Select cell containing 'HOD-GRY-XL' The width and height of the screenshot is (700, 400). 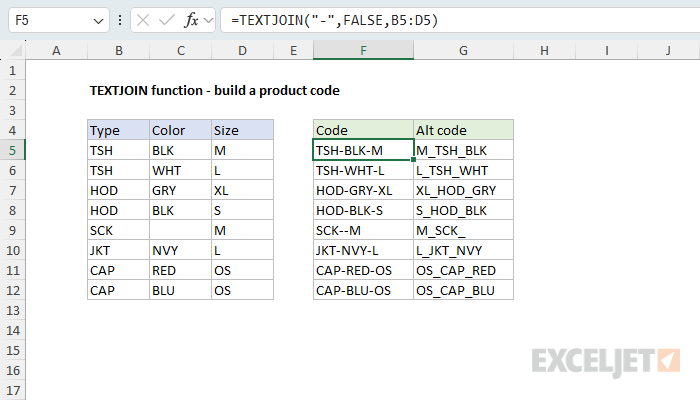pos(363,190)
